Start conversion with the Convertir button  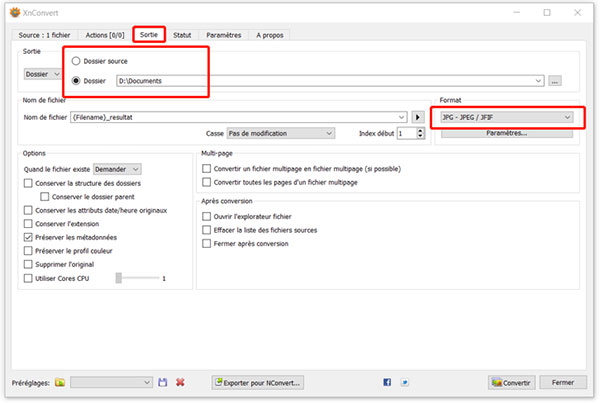coord(512,383)
